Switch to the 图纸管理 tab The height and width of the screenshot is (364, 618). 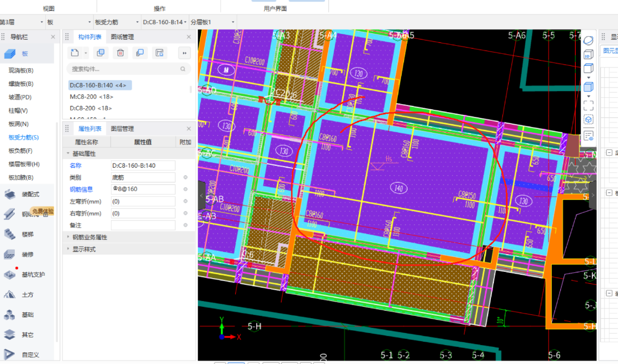122,37
